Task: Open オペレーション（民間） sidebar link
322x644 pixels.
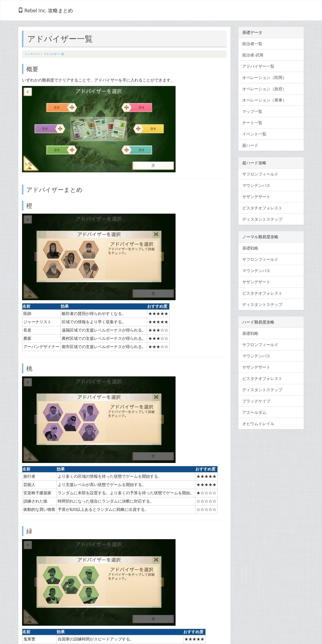Action: [271, 77]
